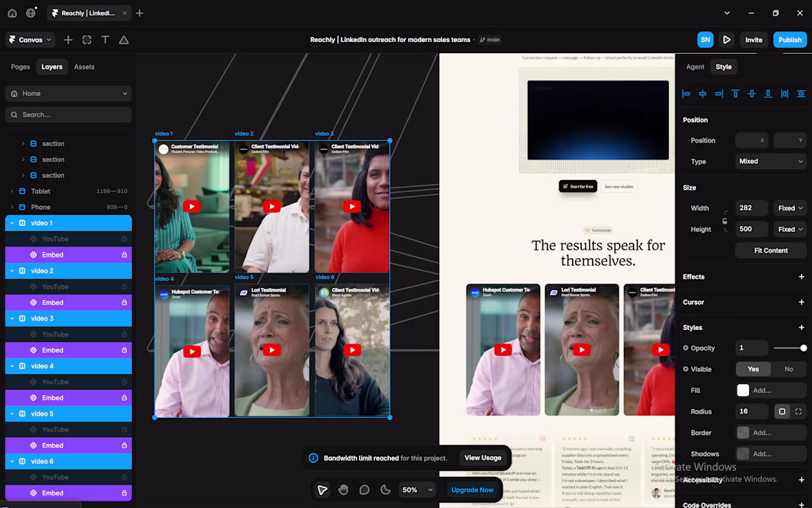812x508 pixels.
Task: Select the comment tool
Action: [365, 490]
